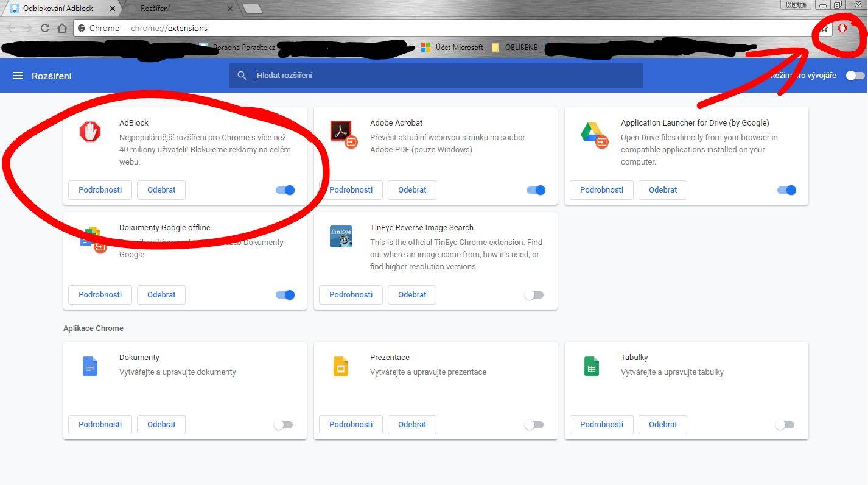The image size is (868, 485).
Task: Remove the Prezentace app
Action: (x=412, y=424)
